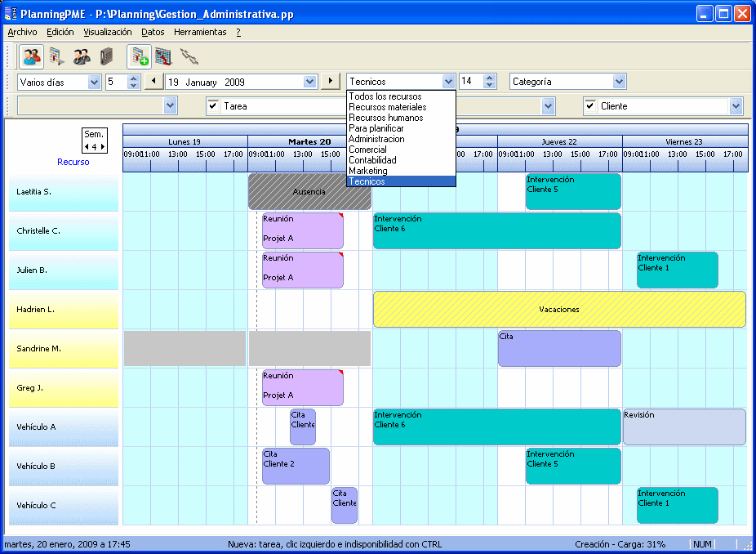
Task: Open the Visualización menu
Action: coord(108,32)
